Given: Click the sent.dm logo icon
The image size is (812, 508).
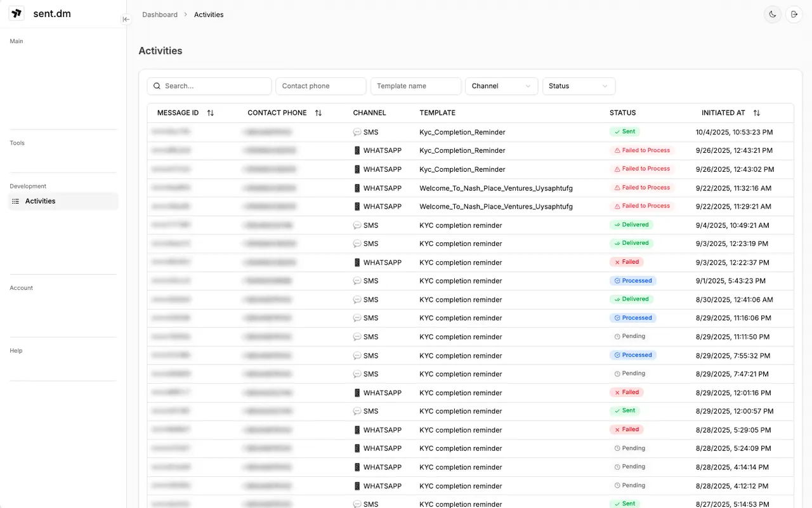Looking at the screenshot, I should tap(16, 13).
